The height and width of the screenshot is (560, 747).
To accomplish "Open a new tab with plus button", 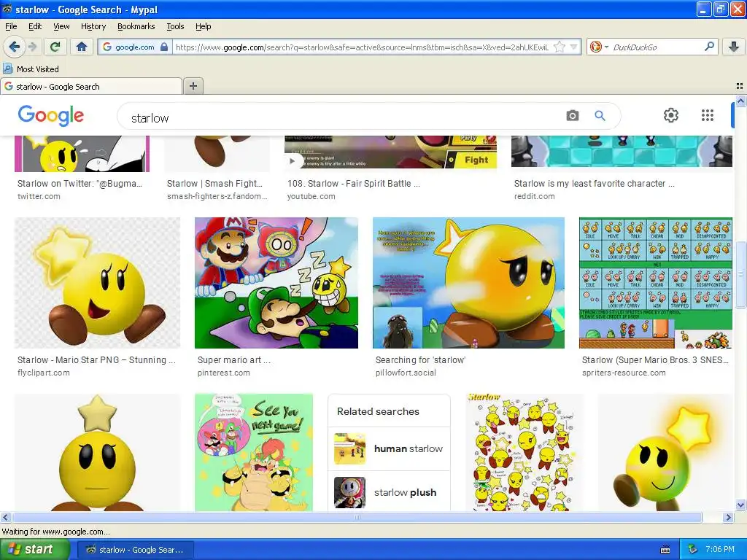I will 193,86.
